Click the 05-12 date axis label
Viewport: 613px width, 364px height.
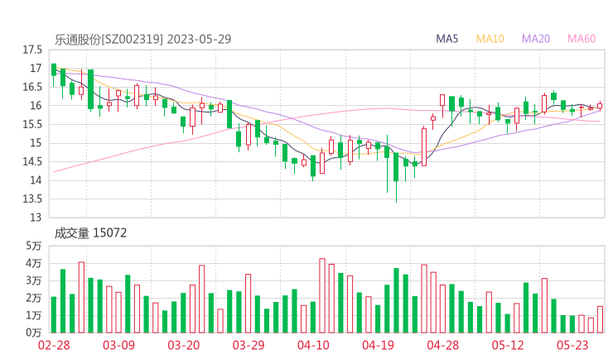(508, 345)
